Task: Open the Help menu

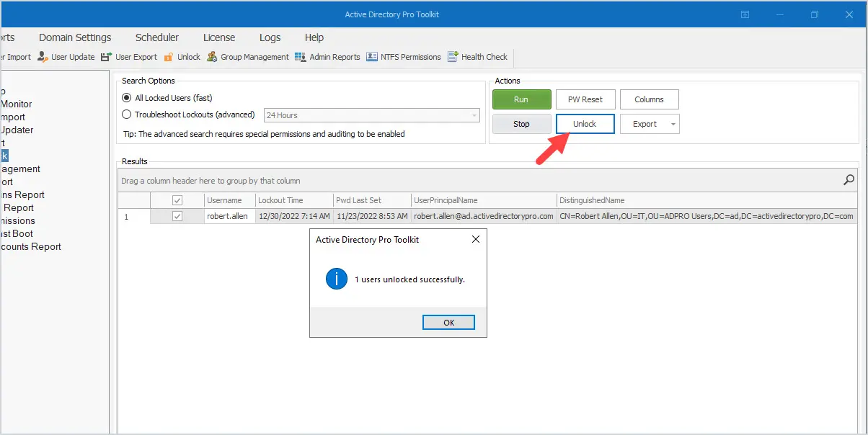Action: coord(314,37)
